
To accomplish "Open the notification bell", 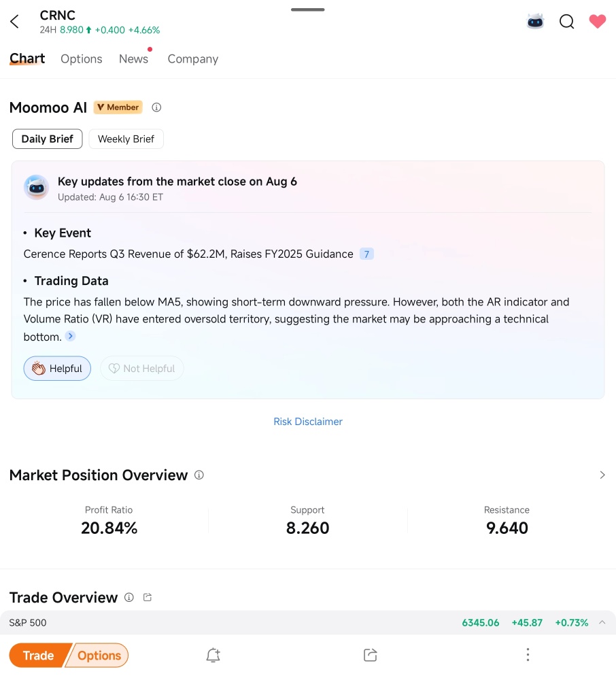I will [213, 654].
